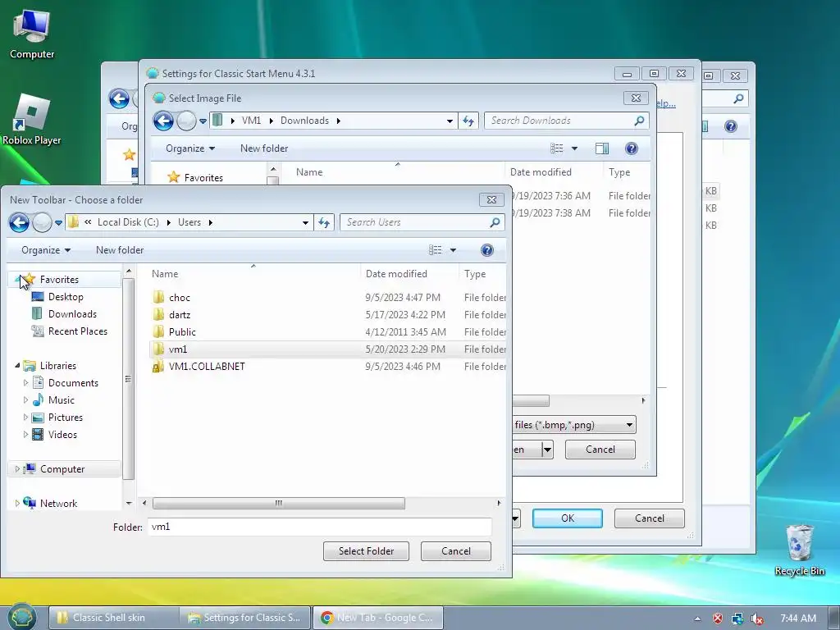Image resolution: width=840 pixels, height=630 pixels.
Task: Open help in Select Image File dialog
Action: coord(632,148)
